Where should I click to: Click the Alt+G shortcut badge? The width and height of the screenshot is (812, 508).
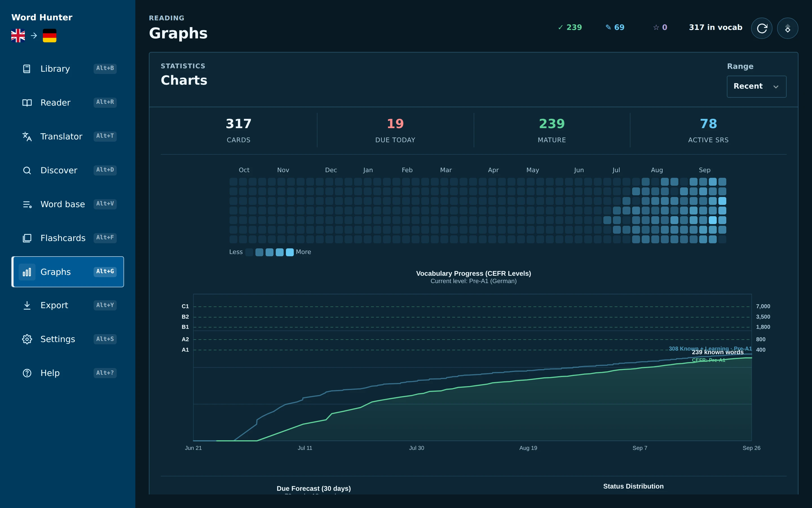105,271
